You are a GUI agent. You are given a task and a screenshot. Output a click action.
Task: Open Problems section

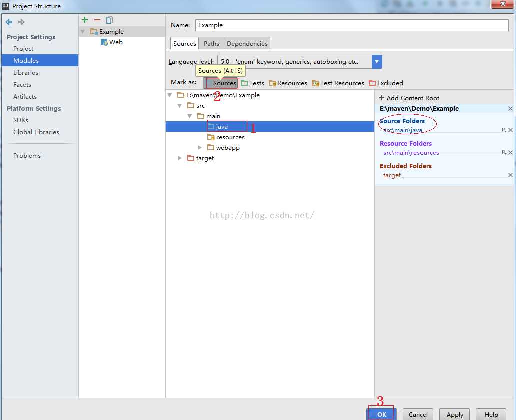click(x=27, y=156)
